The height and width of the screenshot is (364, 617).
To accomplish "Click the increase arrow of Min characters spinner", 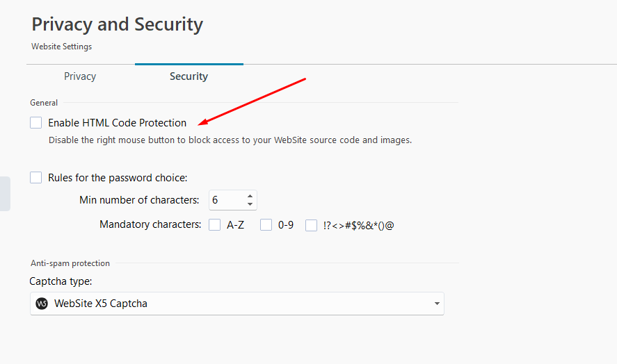I will pyautogui.click(x=250, y=196).
